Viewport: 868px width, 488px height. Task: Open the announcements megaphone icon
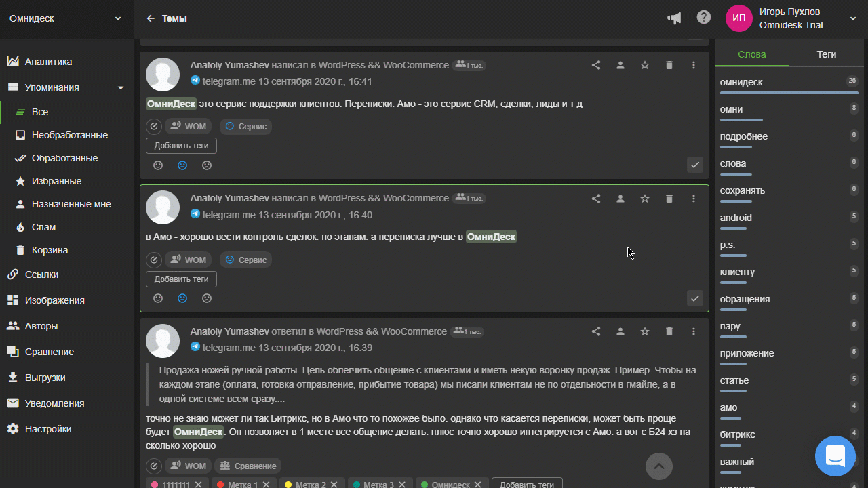click(674, 18)
